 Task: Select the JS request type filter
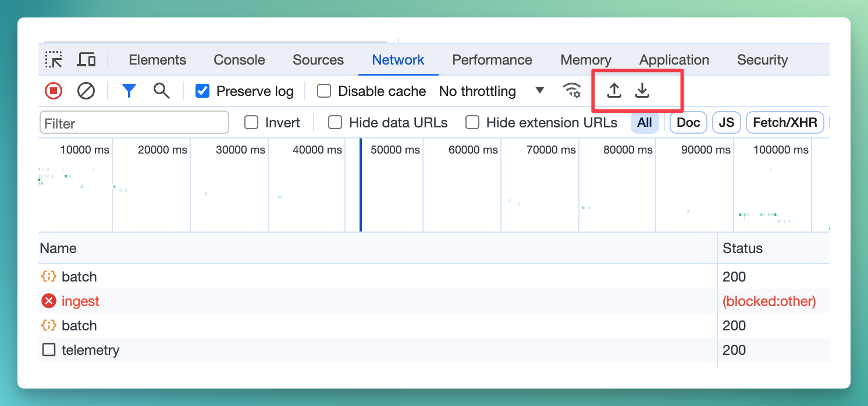(726, 123)
